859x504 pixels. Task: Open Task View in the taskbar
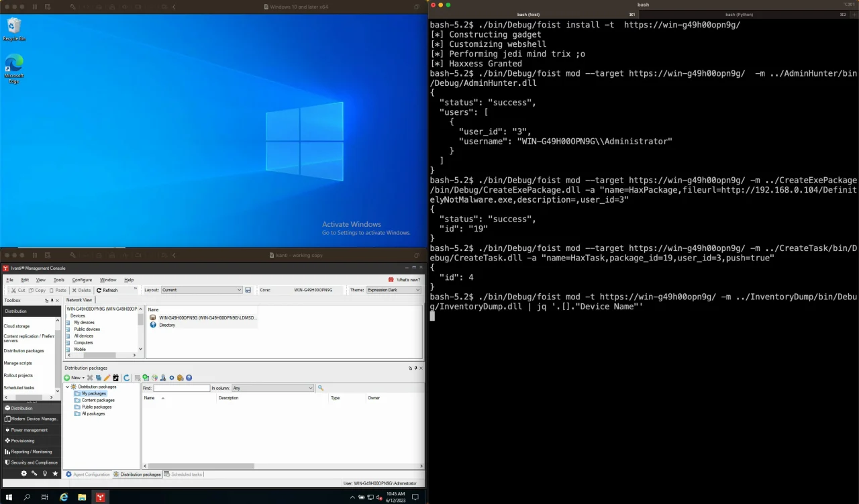[x=45, y=497]
